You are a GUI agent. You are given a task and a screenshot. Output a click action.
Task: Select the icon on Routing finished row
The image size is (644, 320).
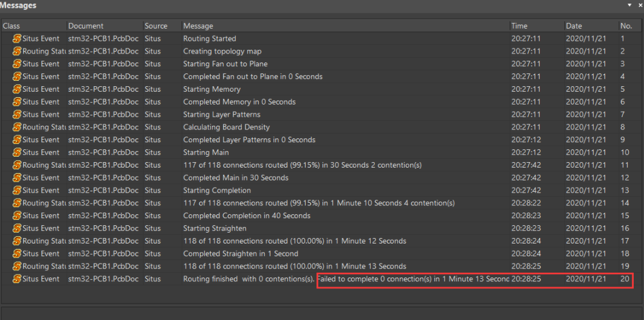click(x=17, y=279)
